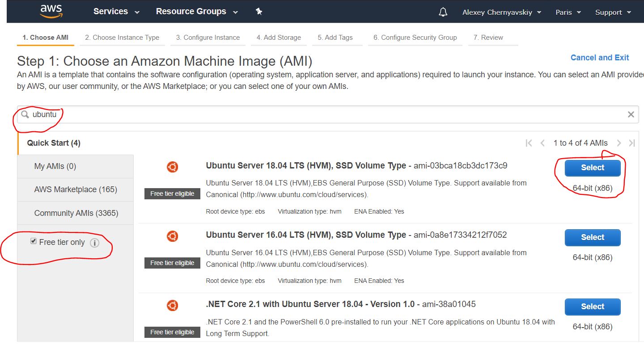Click the AWS logo in the navbar
Viewport: 644px width, 345px height.
coord(51,11)
